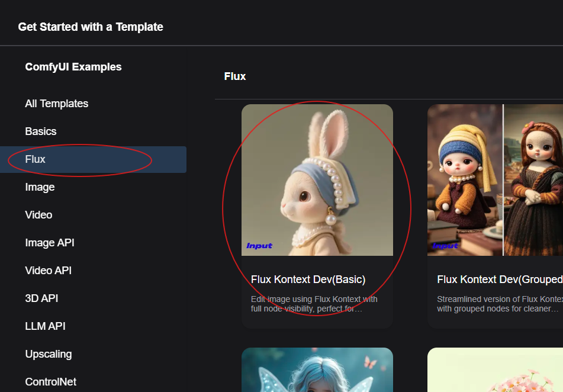This screenshot has width=563, height=392.
Task: Open the Basics category
Action: pyautogui.click(x=41, y=131)
